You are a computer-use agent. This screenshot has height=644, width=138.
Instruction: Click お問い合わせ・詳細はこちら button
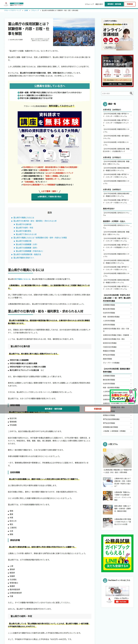117,84
